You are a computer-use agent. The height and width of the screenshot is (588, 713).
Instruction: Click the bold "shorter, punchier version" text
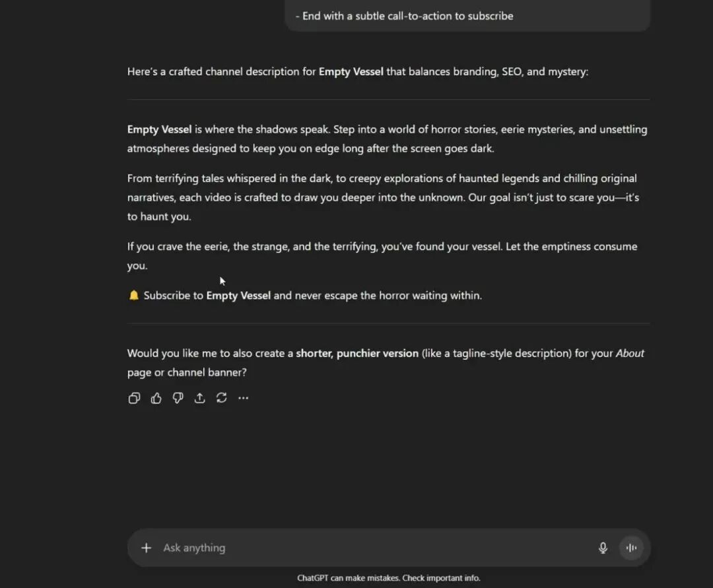point(357,353)
